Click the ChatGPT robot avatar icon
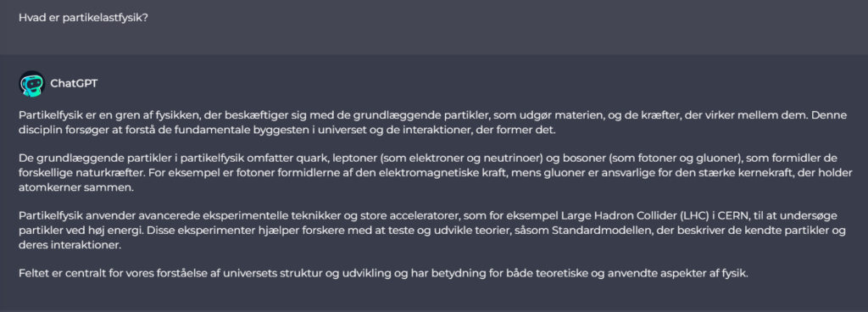This screenshot has width=868, height=312. pos(31,84)
